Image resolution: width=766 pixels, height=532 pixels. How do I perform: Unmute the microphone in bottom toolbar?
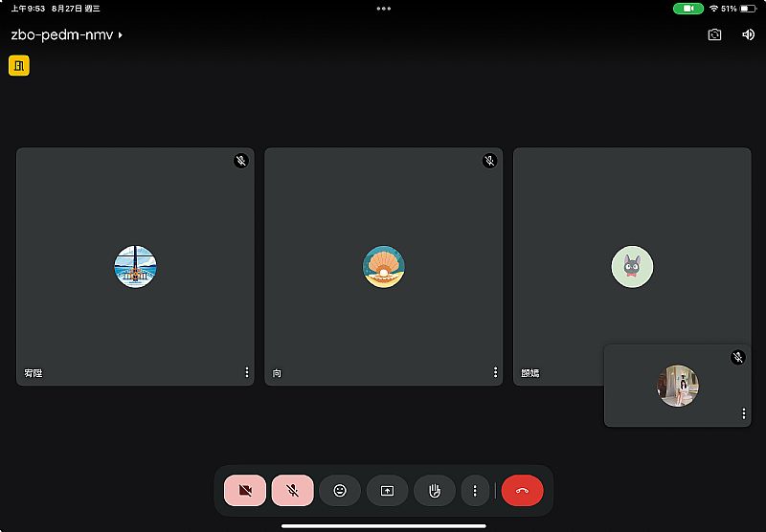(292, 491)
